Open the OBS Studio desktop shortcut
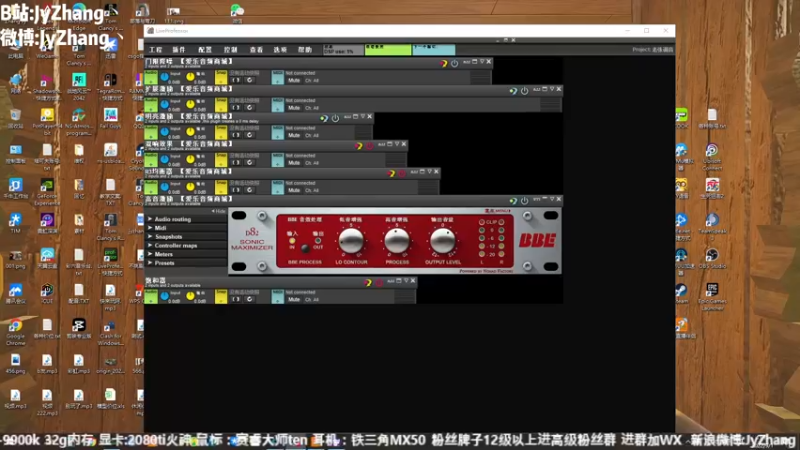The image size is (800, 450). tap(712, 258)
